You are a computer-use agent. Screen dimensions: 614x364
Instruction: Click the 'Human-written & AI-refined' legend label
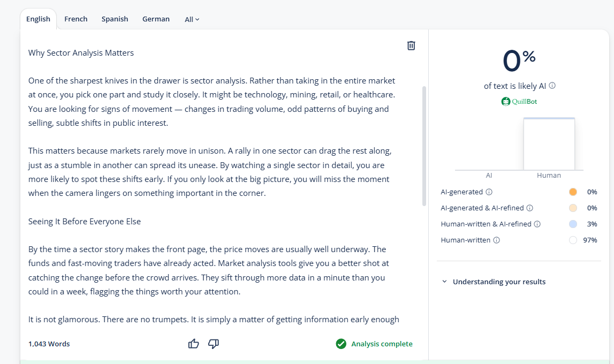tap(486, 224)
